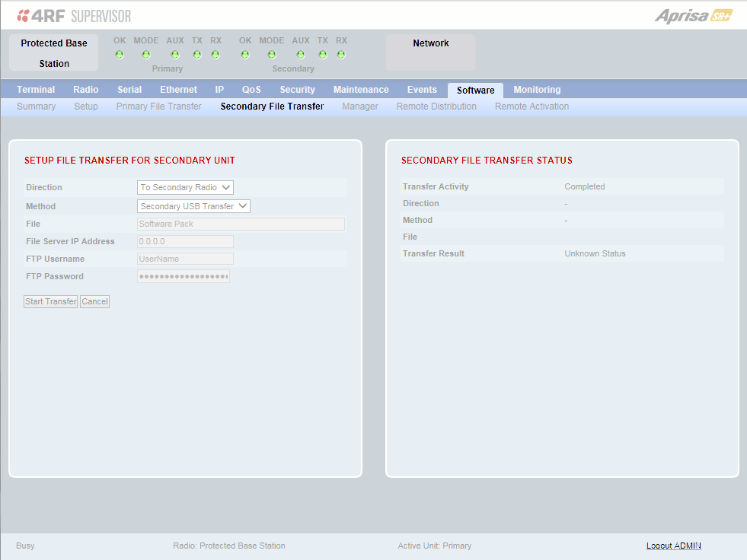Open the Direction dropdown
The image size is (747, 560).
pyautogui.click(x=185, y=188)
